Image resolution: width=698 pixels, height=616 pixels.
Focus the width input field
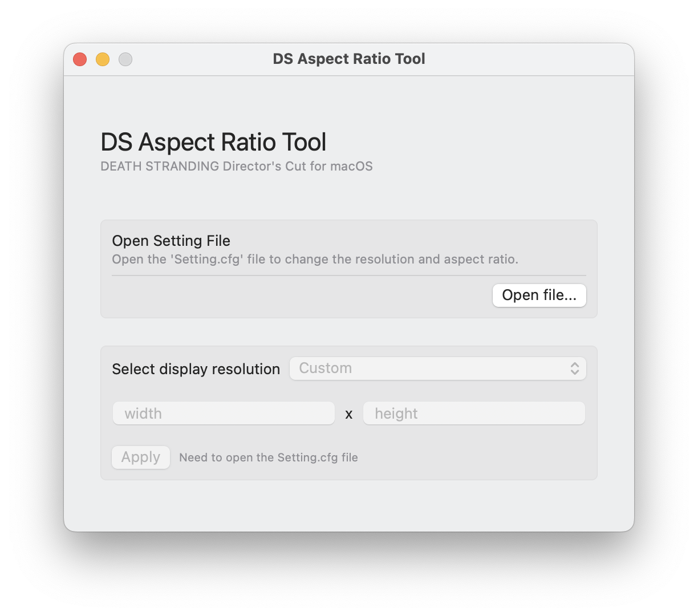pyautogui.click(x=224, y=413)
